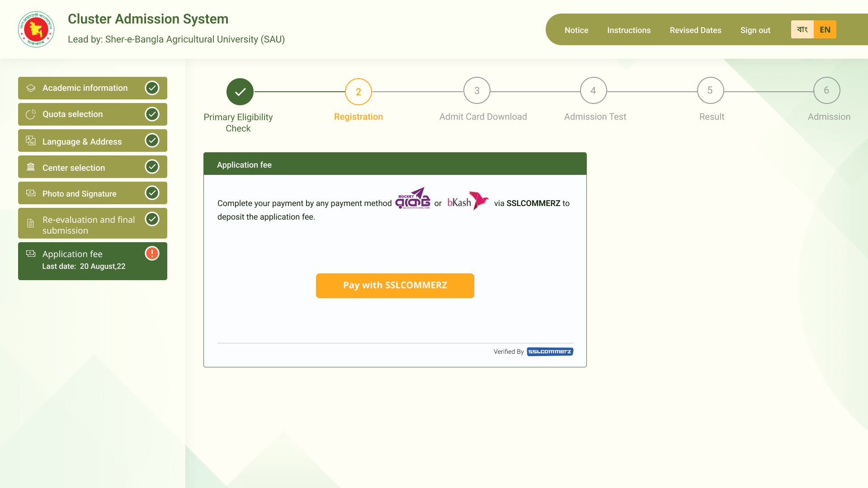Open the Revised Dates menu item
The width and height of the screenshot is (868, 488).
click(x=695, y=30)
